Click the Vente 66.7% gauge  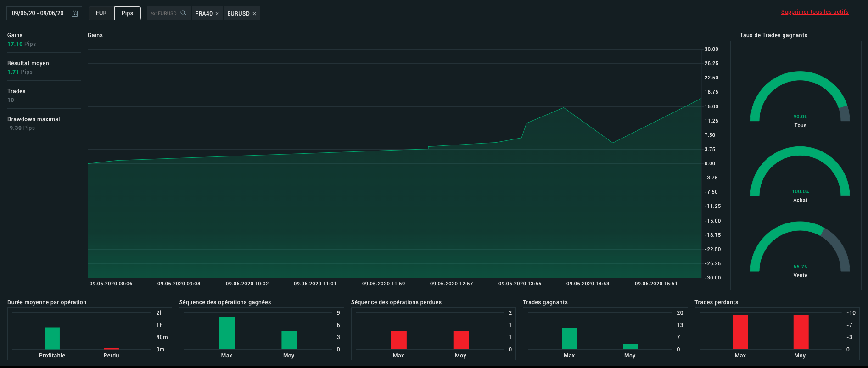800,248
